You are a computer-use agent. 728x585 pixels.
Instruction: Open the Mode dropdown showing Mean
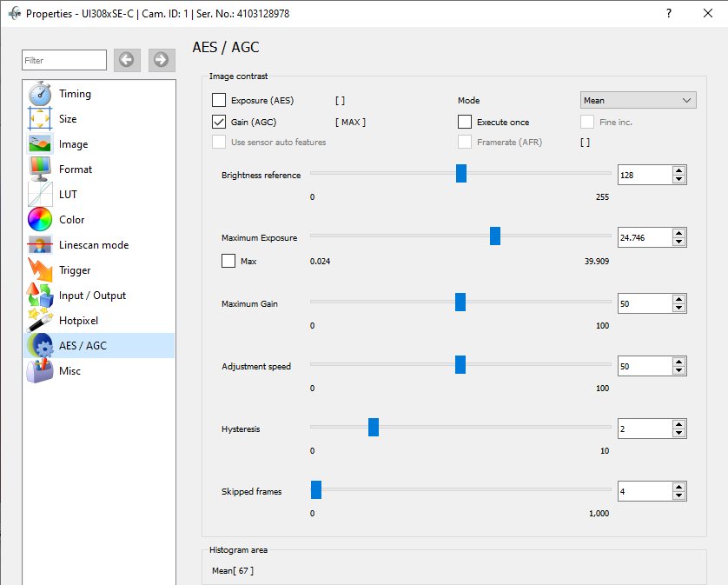tap(638, 100)
